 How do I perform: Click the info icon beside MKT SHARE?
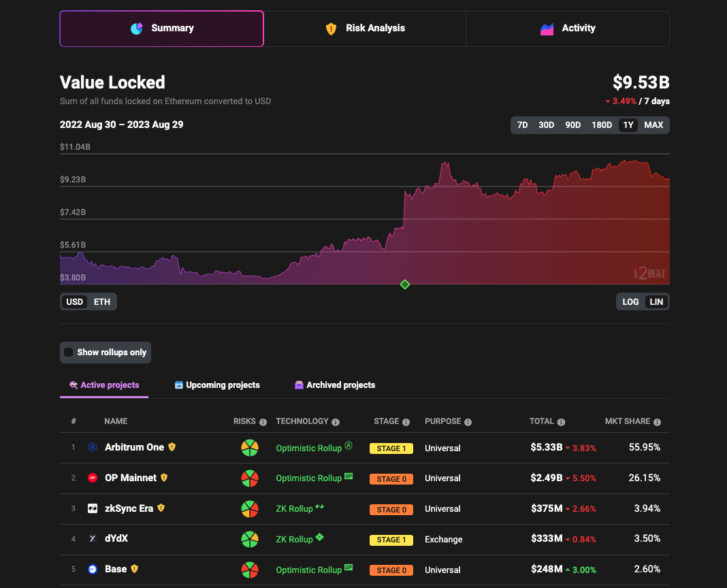pyautogui.click(x=658, y=422)
